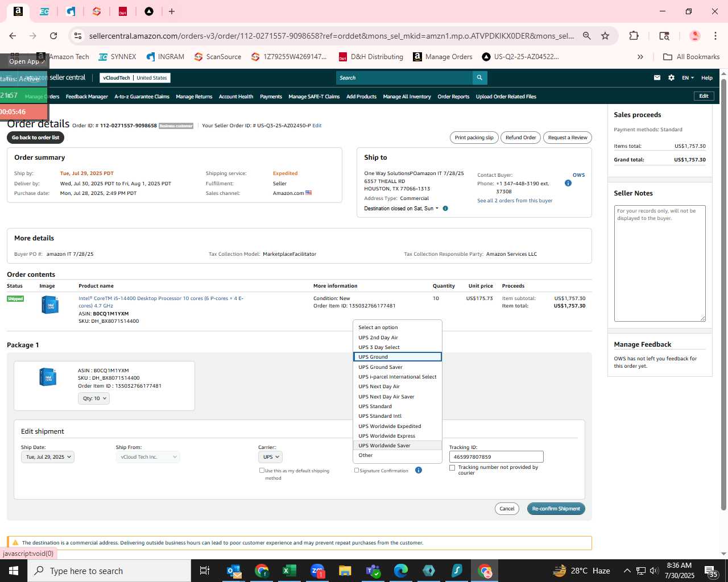Image resolution: width=728 pixels, height=582 pixels.
Task: Open a new browser tab with plus icon
Action: (171, 11)
